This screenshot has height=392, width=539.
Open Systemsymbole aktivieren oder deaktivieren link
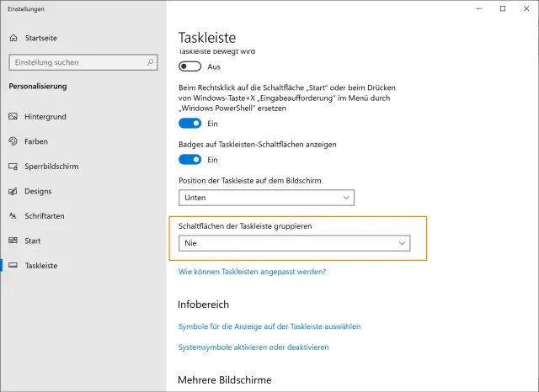[x=253, y=347]
